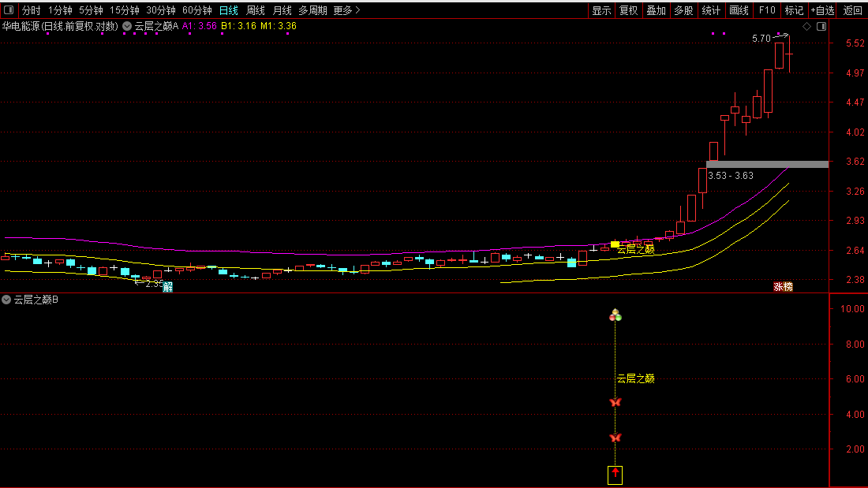Open the 显示 display menu
The height and width of the screenshot is (488, 868).
pyautogui.click(x=601, y=10)
